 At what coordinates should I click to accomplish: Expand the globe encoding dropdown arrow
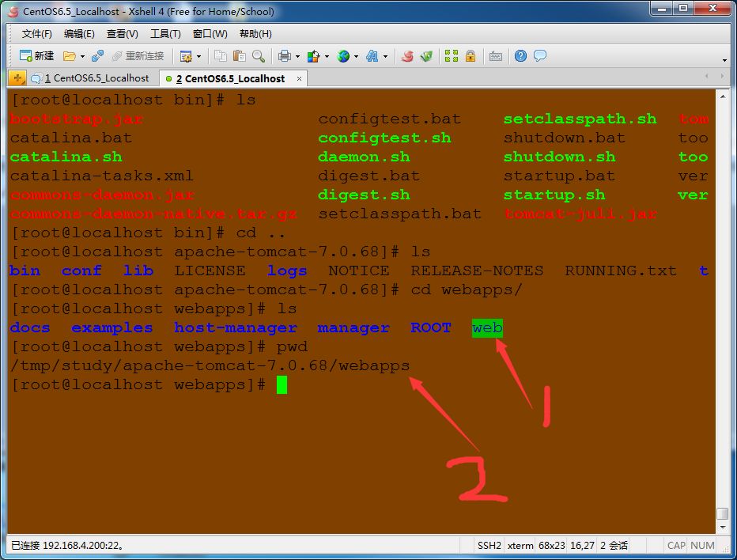pyautogui.click(x=356, y=56)
